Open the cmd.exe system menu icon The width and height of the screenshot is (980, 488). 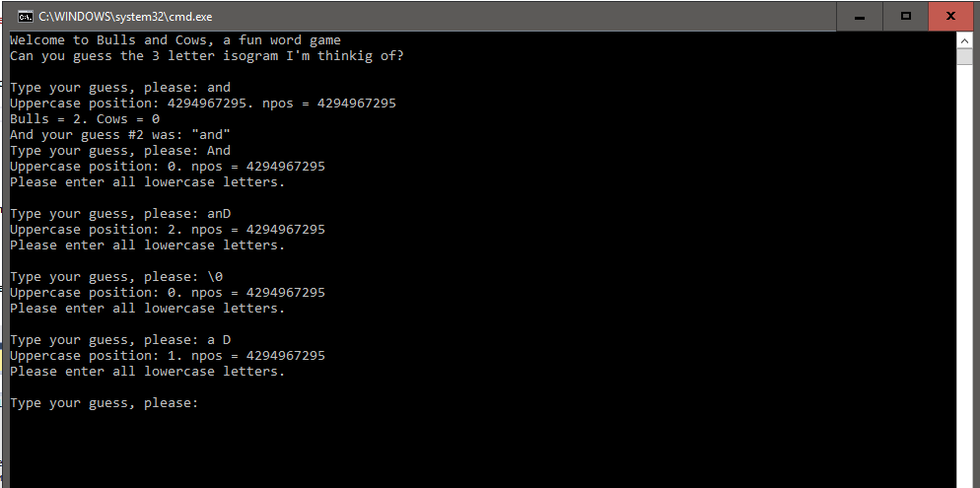(26, 16)
